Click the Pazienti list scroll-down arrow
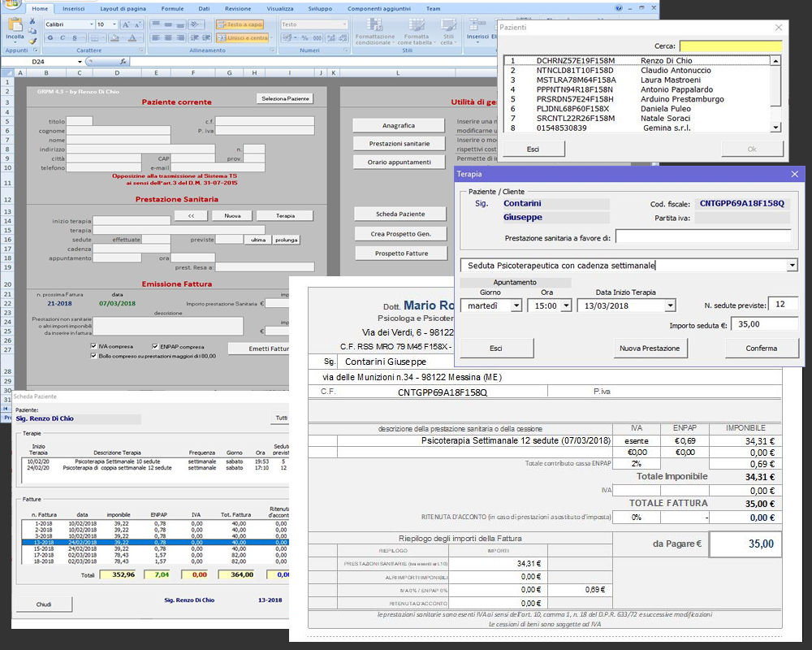 click(x=775, y=128)
